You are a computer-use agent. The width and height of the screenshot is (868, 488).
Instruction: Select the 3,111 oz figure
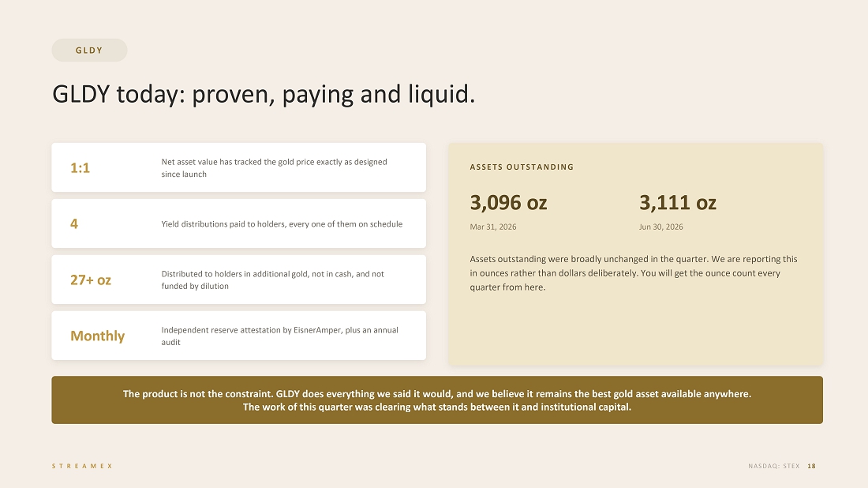(x=678, y=203)
